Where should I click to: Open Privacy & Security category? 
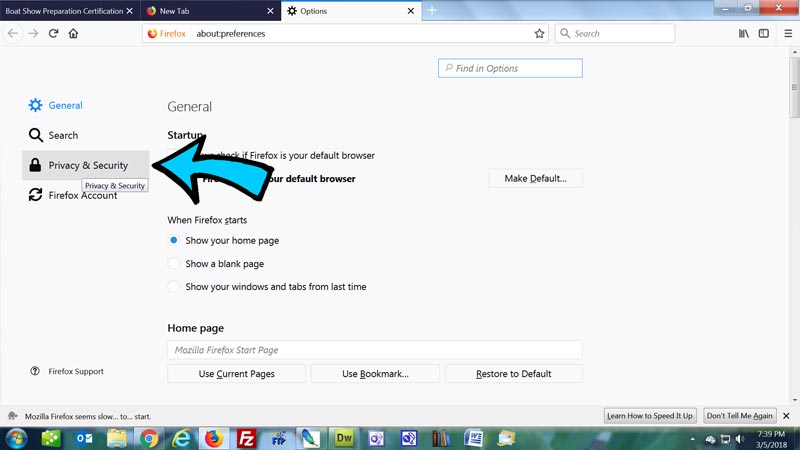point(86,165)
